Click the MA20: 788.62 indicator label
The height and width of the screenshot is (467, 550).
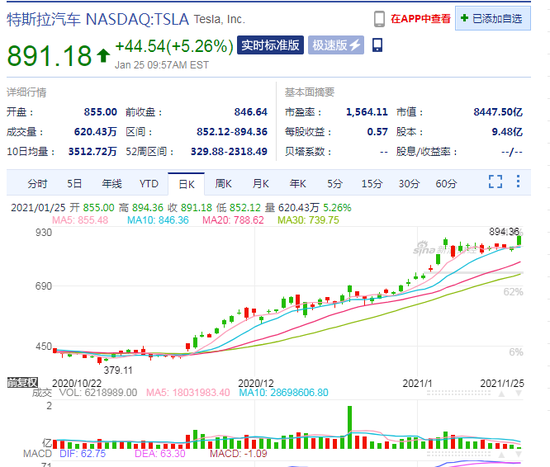(233, 220)
